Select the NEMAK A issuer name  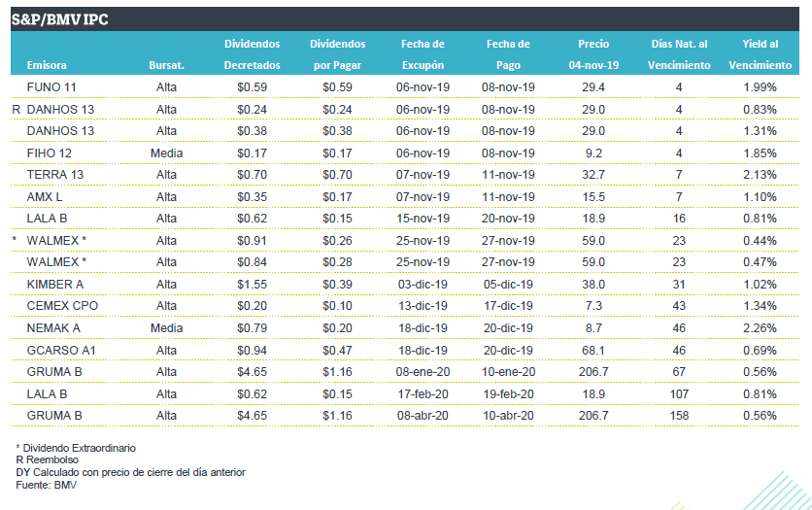pos(53,328)
